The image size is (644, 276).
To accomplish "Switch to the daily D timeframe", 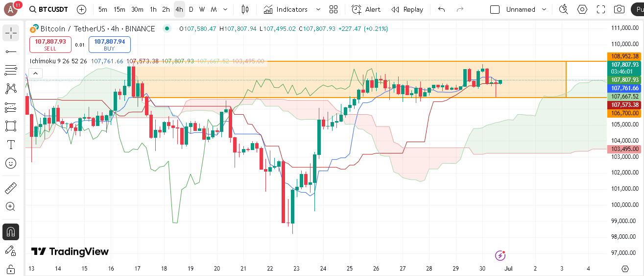I will 191,9.
